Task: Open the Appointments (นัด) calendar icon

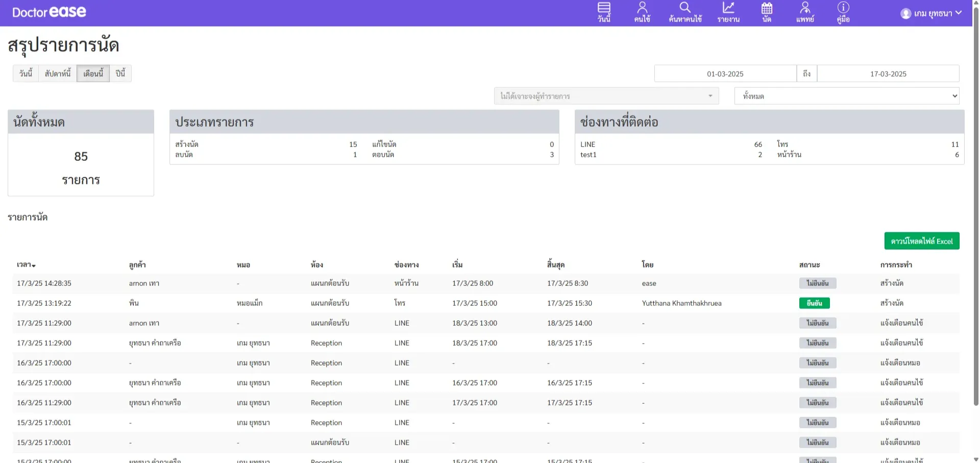Action: pyautogui.click(x=767, y=8)
